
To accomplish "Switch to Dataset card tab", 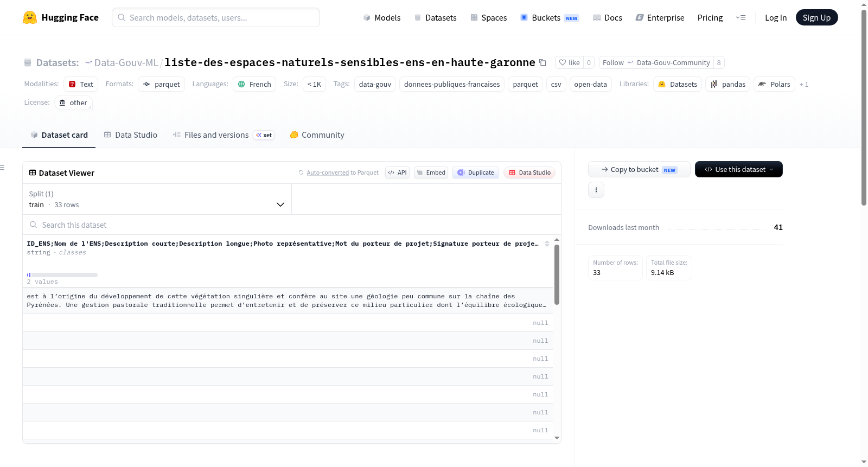I will tap(59, 135).
